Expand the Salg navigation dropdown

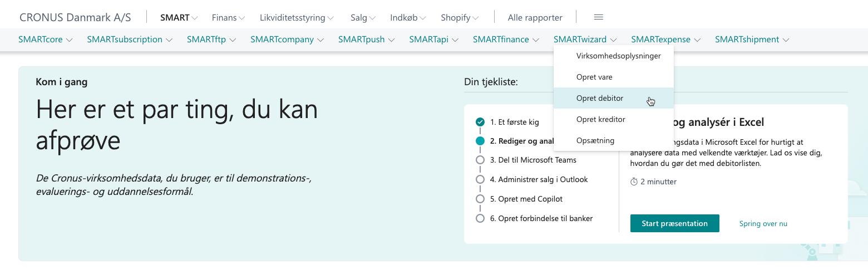(x=363, y=18)
